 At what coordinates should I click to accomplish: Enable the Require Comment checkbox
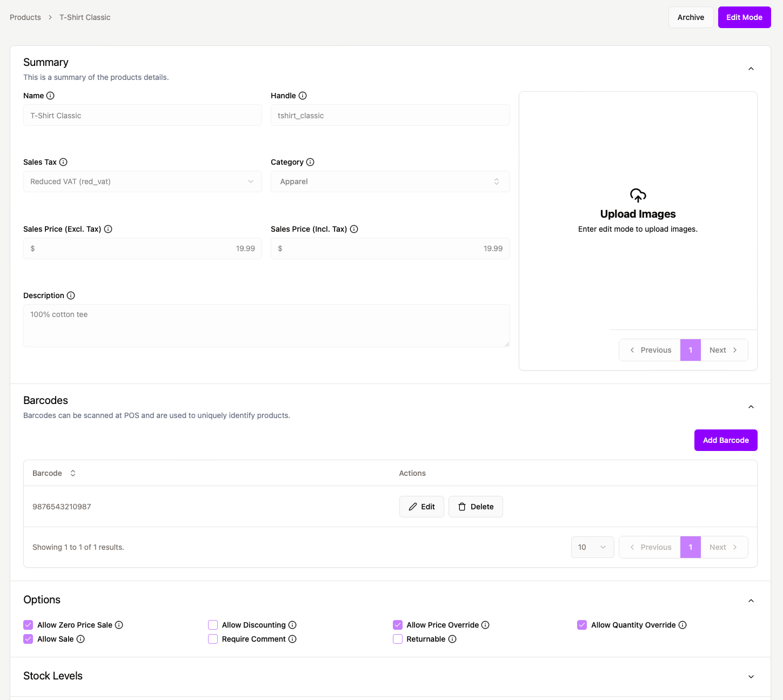[213, 639]
